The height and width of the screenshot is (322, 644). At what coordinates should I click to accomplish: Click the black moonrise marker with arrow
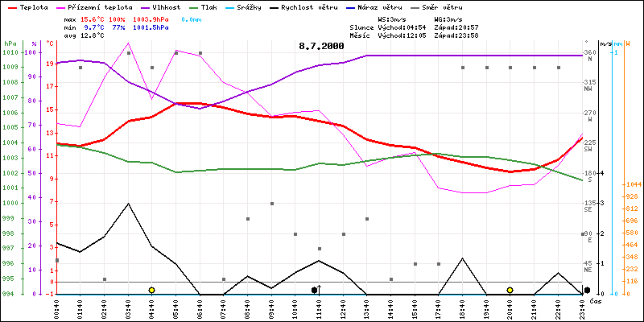(315, 290)
